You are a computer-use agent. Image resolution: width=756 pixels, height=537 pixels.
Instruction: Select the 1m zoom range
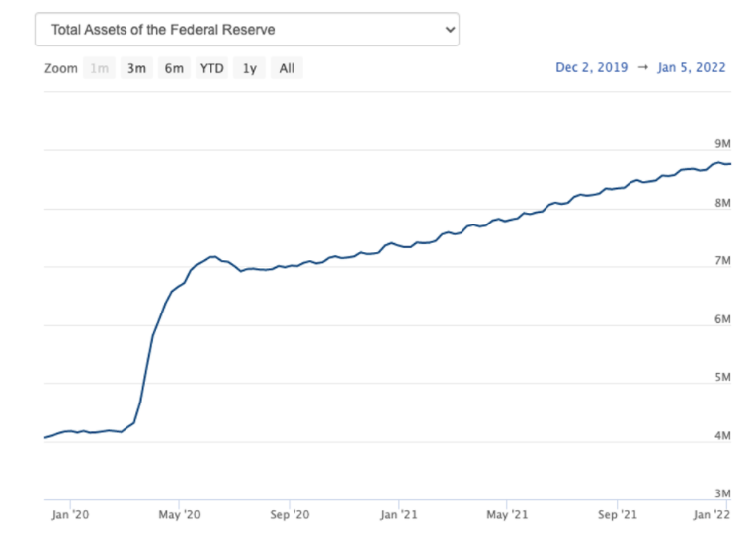[99, 68]
